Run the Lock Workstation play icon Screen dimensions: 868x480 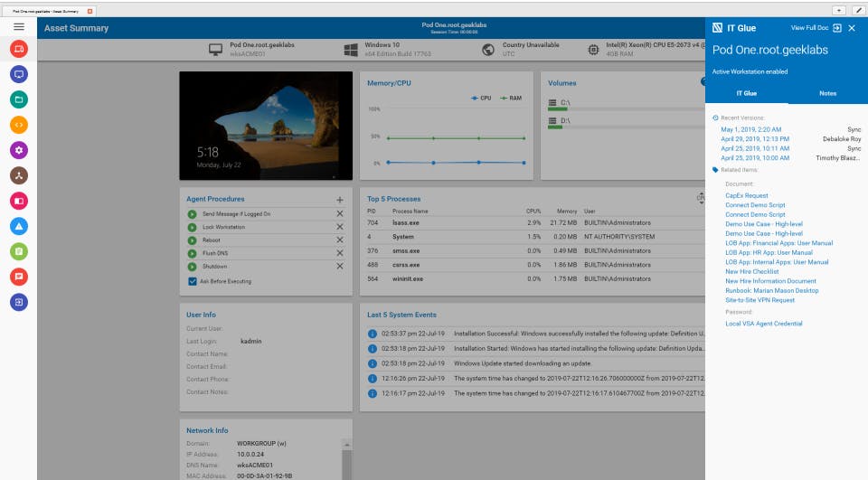tap(192, 227)
